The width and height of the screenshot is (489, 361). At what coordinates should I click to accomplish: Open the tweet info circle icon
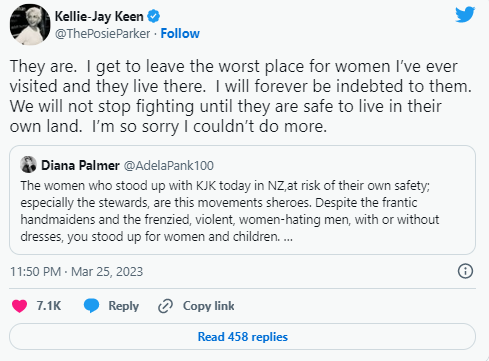[465, 271]
